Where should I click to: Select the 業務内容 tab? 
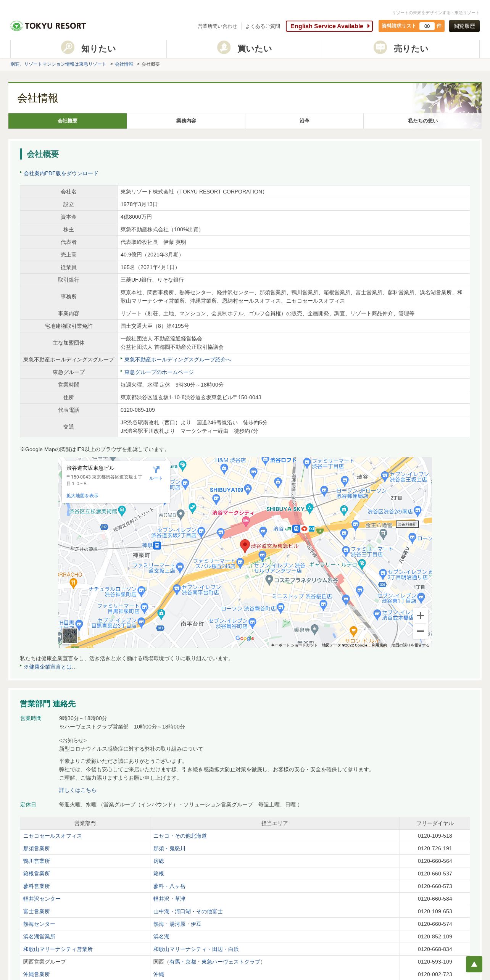click(x=186, y=121)
